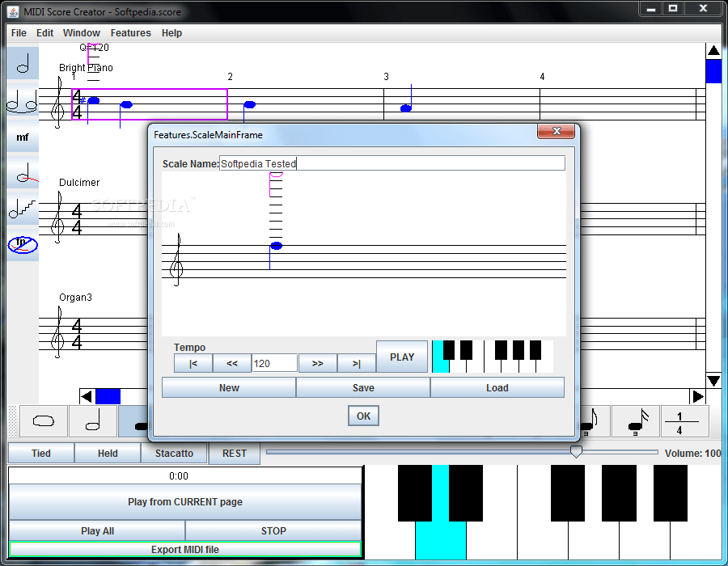Open the Window menu
This screenshot has height=566, width=728.
point(81,33)
